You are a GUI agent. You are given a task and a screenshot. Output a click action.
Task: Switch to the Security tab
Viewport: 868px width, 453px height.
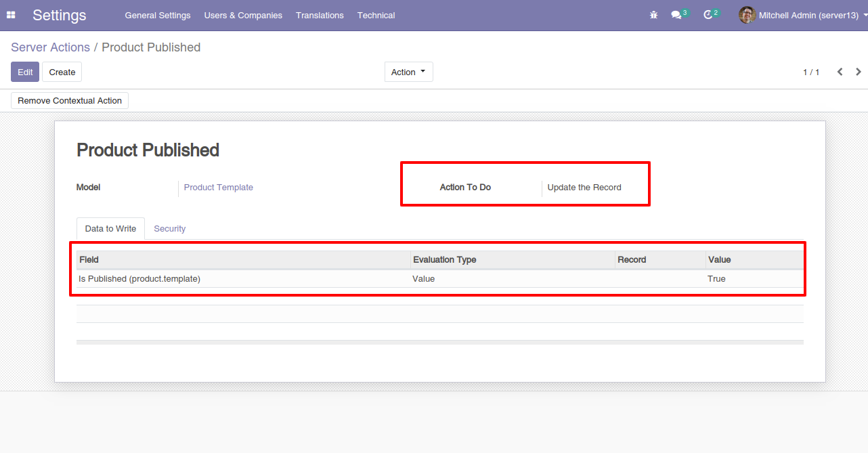click(169, 229)
